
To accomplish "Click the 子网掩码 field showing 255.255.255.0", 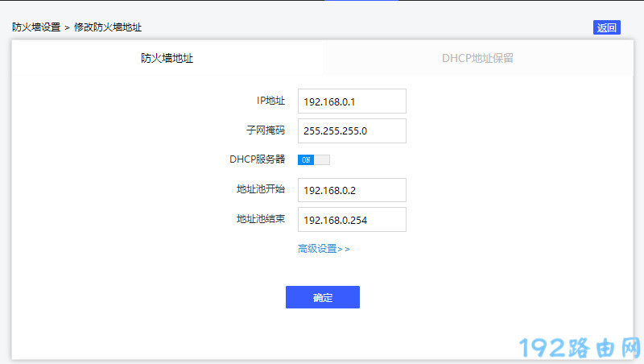I will tap(352, 130).
